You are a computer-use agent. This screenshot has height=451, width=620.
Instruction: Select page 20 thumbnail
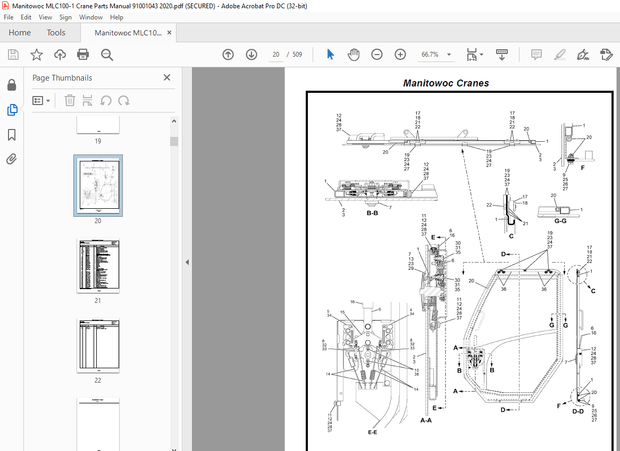pos(98,185)
